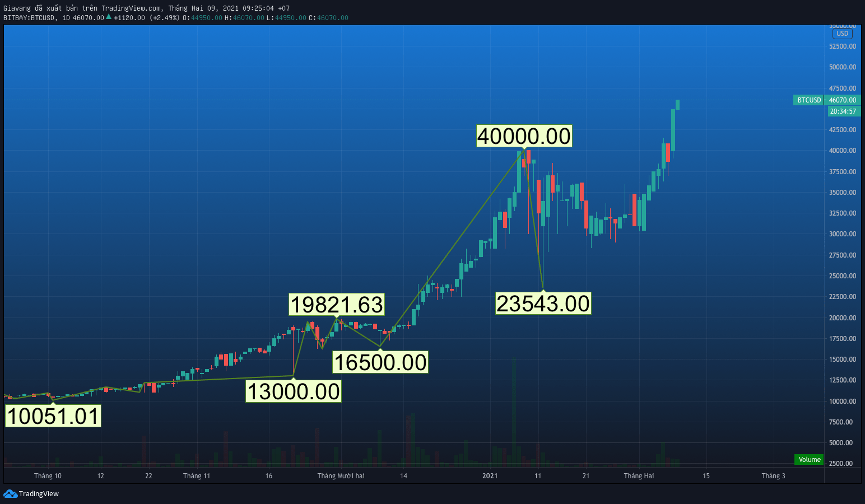Image resolution: width=865 pixels, height=504 pixels.
Task: Select the 40000.00 price annotation
Action: (x=524, y=136)
